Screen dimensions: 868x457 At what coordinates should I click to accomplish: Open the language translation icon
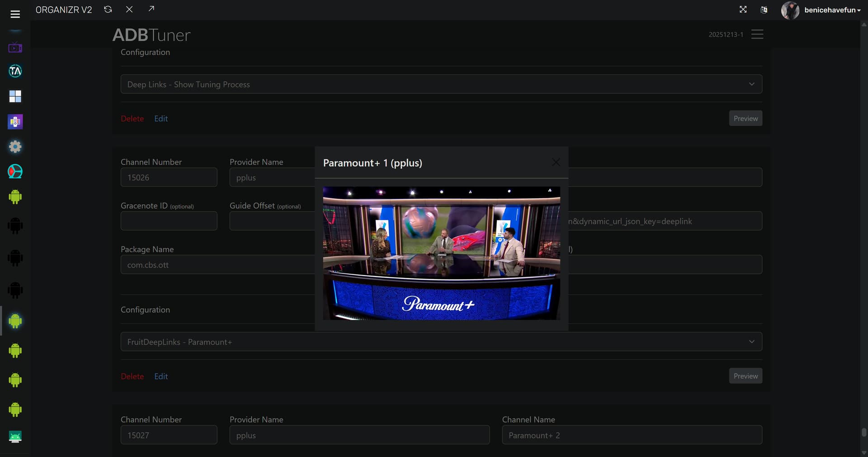tap(764, 10)
